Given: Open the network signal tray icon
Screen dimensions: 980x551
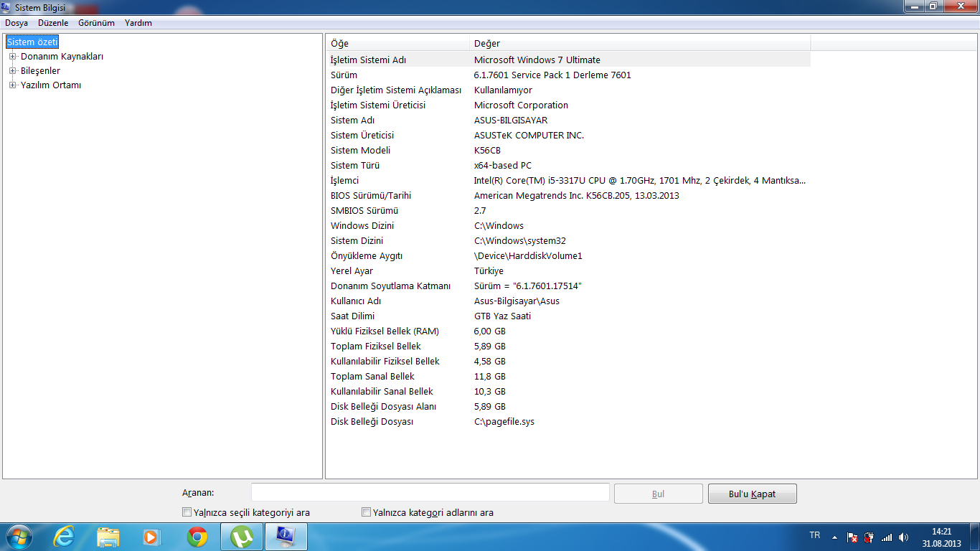Looking at the screenshot, I should 887,537.
